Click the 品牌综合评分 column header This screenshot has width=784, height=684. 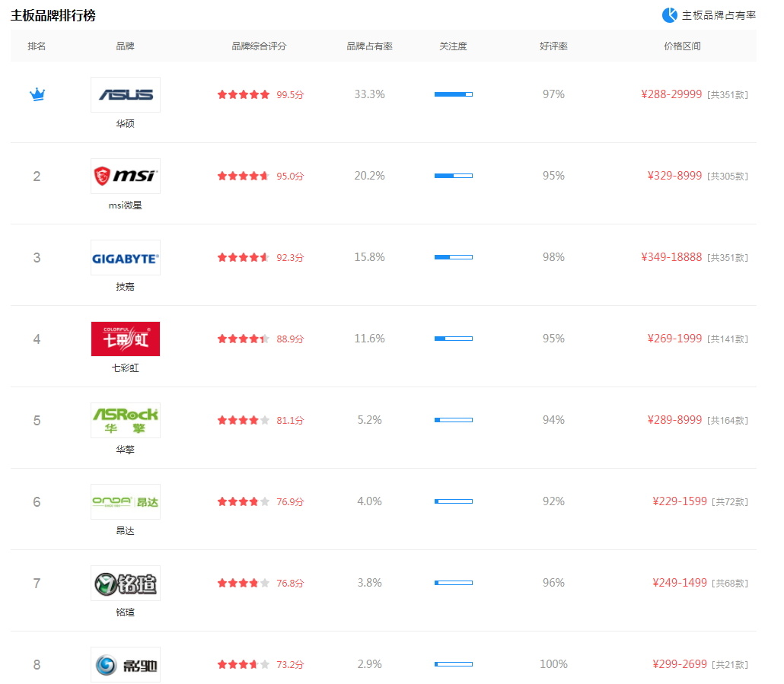click(259, 46)
